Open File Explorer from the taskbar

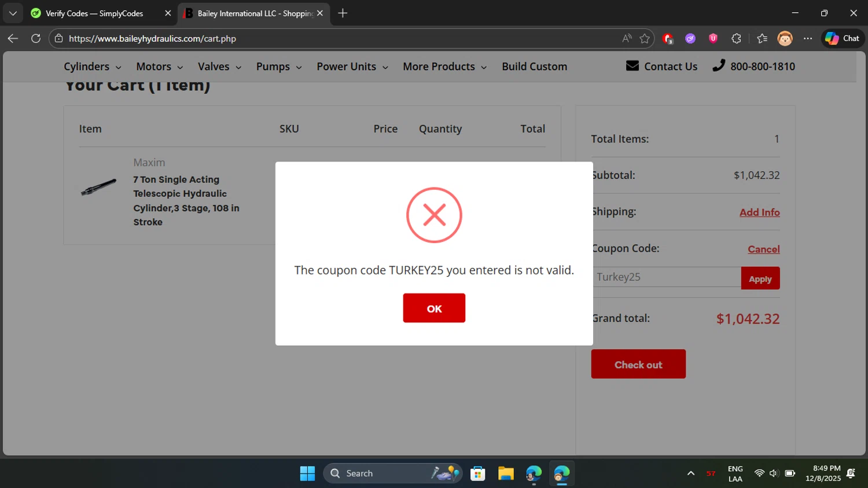(506, 474)
